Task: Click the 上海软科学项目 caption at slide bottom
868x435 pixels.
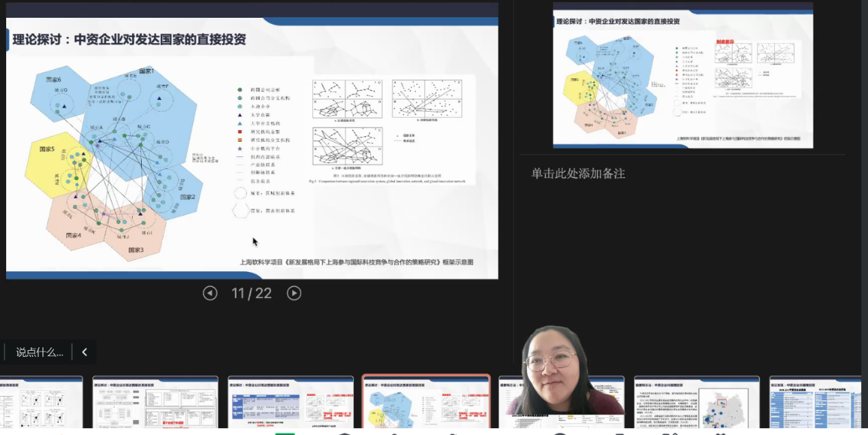Action: (356, 262)
